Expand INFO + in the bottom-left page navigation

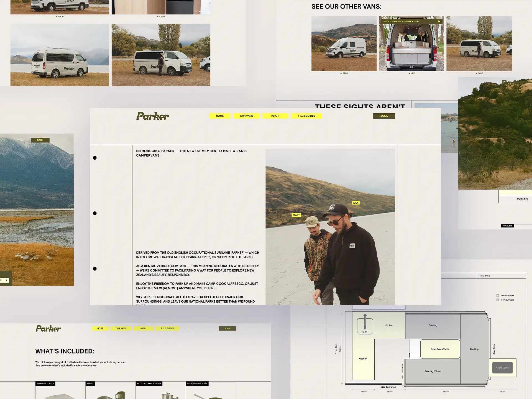coord(143,328)
